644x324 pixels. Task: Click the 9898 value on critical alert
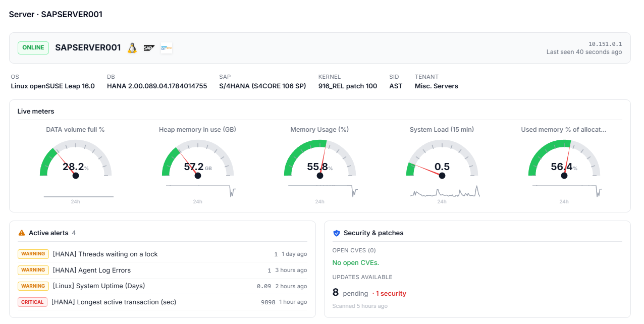point(268,302)
